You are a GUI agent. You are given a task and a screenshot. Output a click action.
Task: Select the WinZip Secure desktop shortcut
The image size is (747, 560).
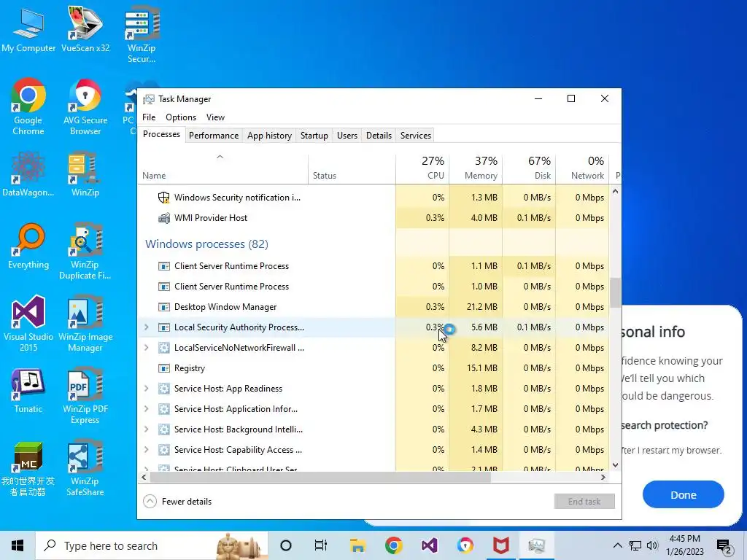click(x=142, y=36)
